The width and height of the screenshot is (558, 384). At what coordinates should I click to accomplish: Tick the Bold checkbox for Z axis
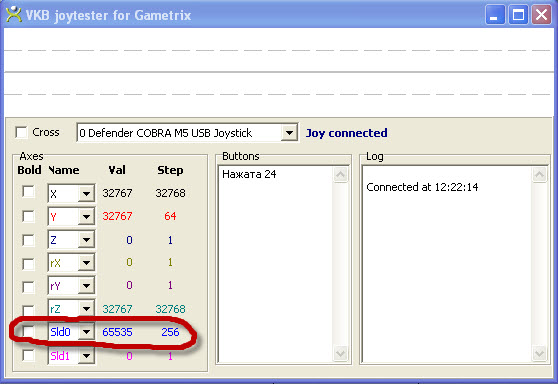coord(28,240)
